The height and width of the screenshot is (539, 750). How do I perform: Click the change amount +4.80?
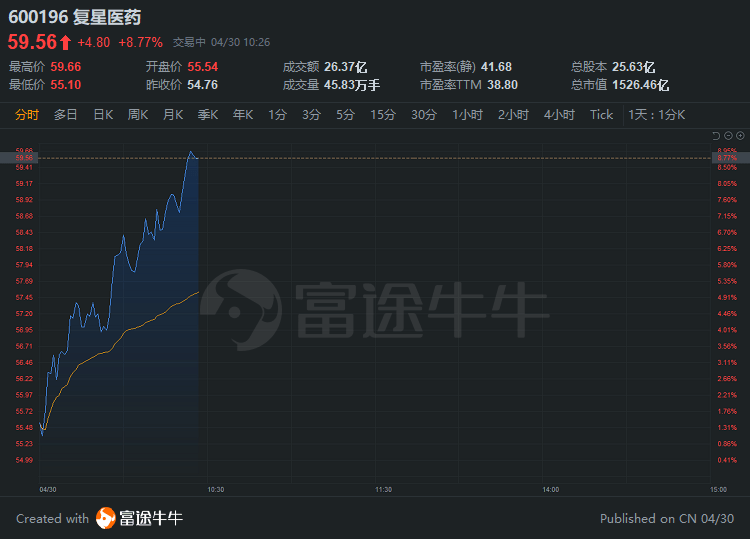click(x=94, y=43)
